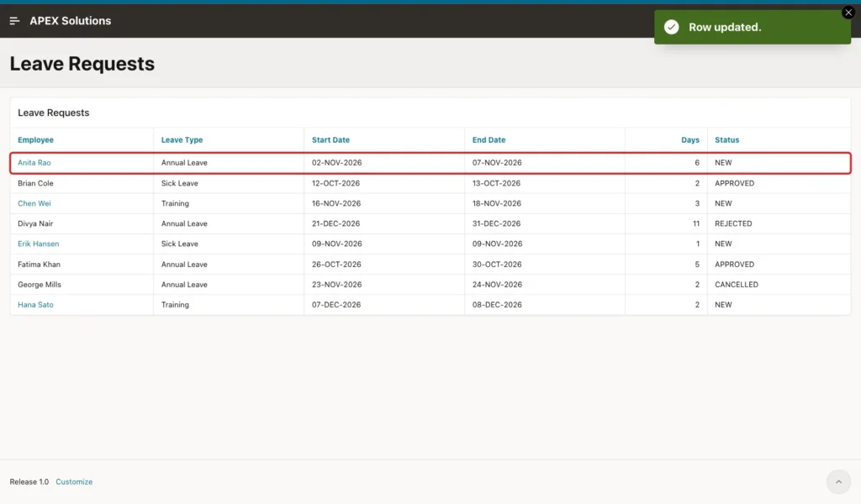Click the REJECTED status for Divya Nair
This screenshot has height=504, width=861.
pos(733,223)
